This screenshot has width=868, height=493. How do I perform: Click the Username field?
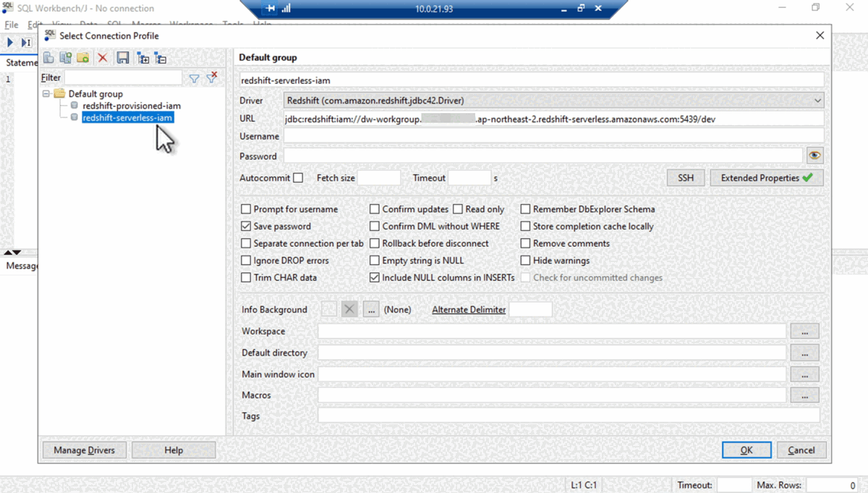click(554, 136)
